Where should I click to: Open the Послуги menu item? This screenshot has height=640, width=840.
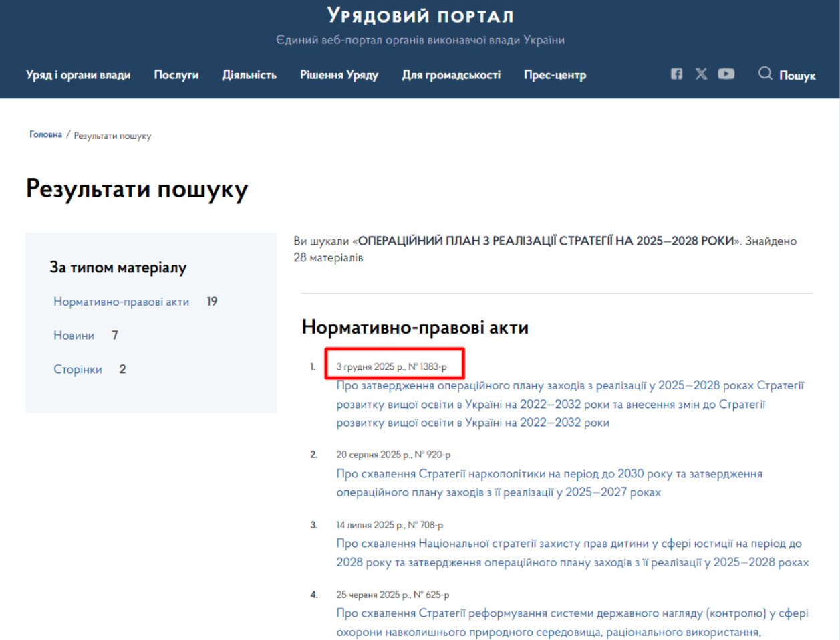176,75
